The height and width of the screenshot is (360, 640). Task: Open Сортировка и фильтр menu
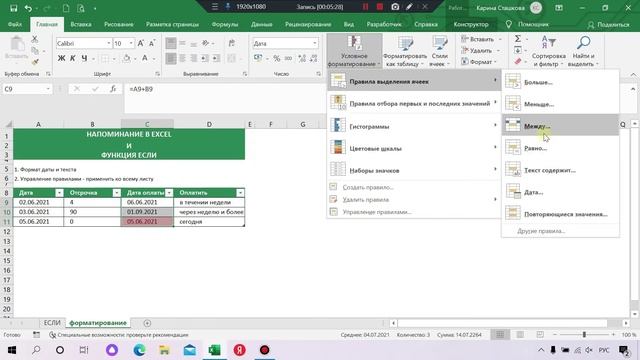click(x=549, y=51)
